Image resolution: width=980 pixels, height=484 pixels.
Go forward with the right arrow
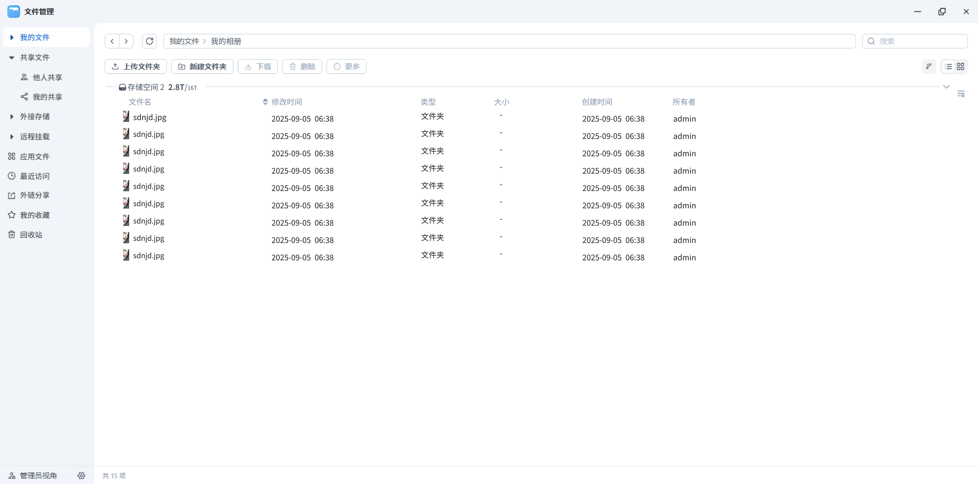tap(126, 41)
